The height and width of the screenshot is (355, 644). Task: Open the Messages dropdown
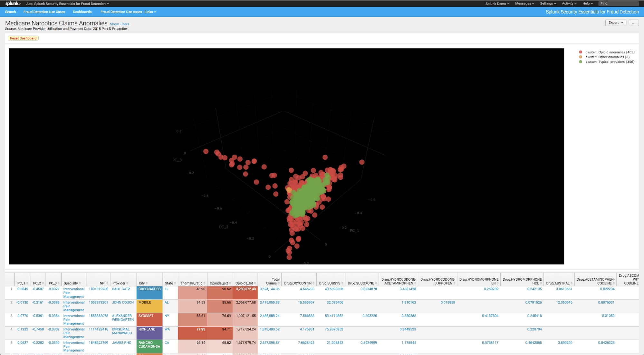[x=525, y=4]
